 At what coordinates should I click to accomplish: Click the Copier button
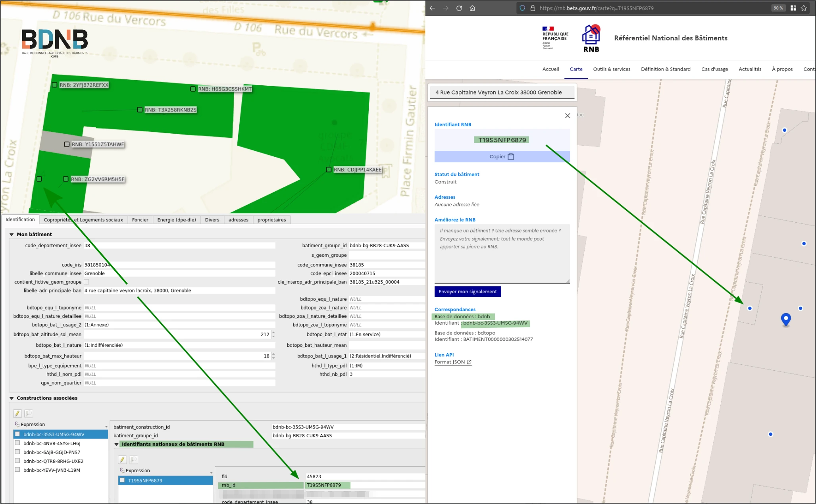click(x=502, y=156)
